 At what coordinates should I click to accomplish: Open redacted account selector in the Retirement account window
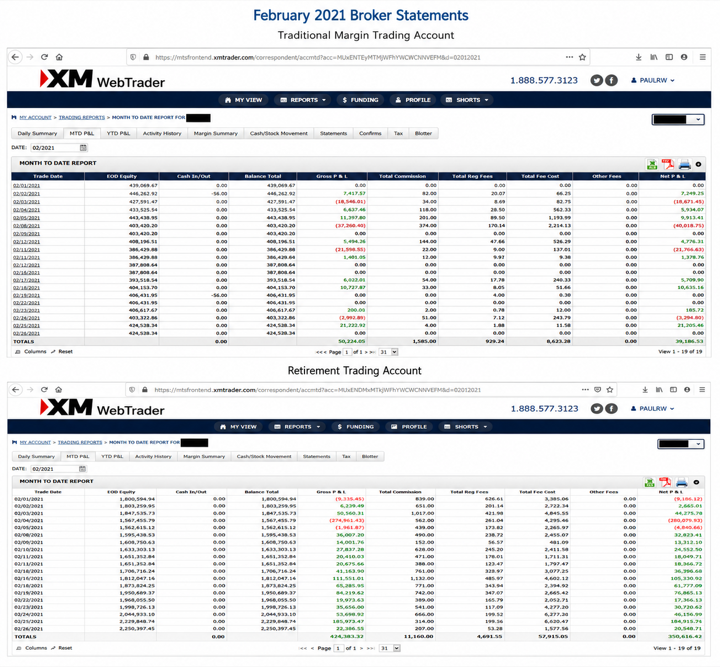coord(681,444)
